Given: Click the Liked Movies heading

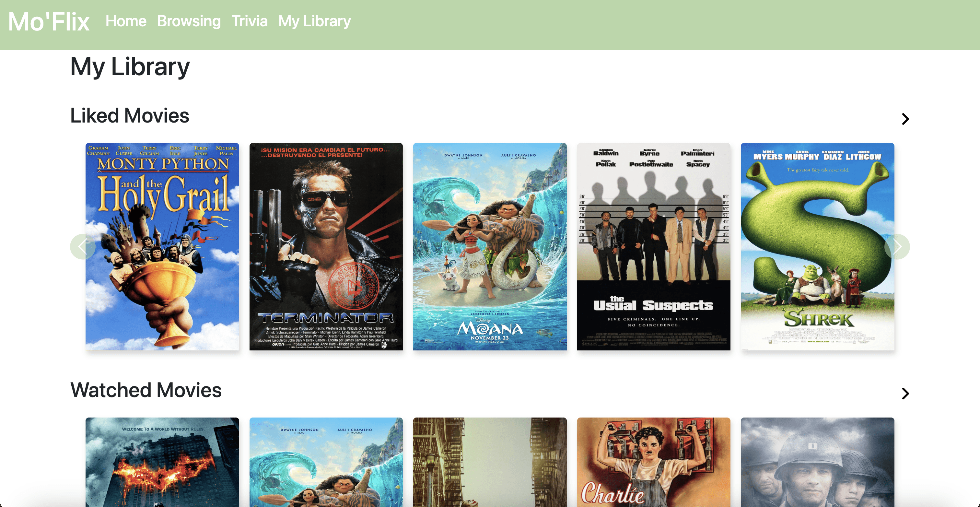Looking at the screenshot, I should tap(130, 116).
